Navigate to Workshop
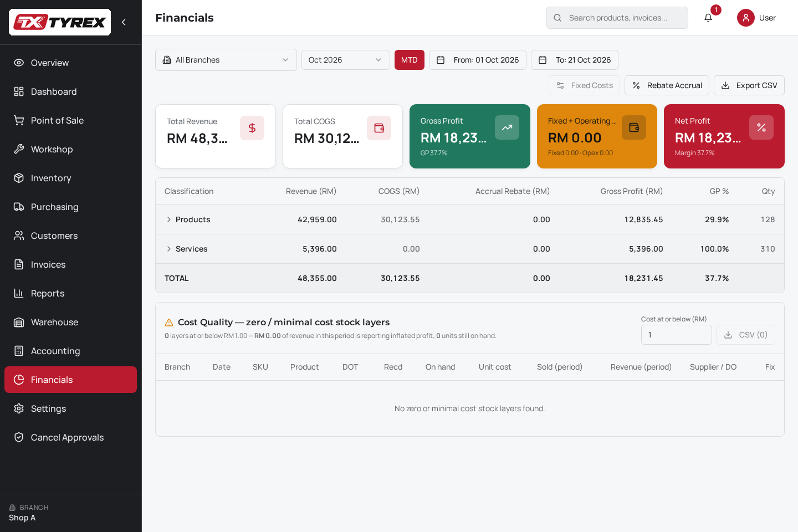Image resolution: width=798 pixels, height=532 pixels. (70, 149)
